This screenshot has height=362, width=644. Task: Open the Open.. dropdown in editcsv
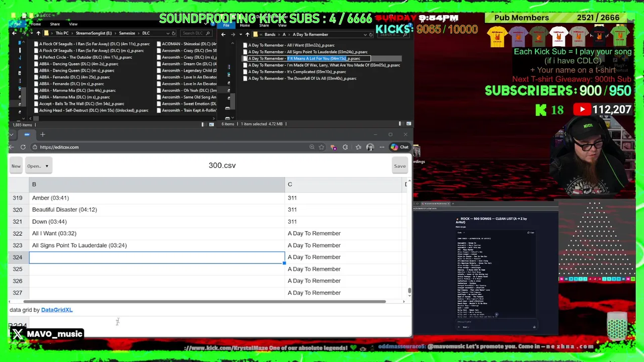38,166
